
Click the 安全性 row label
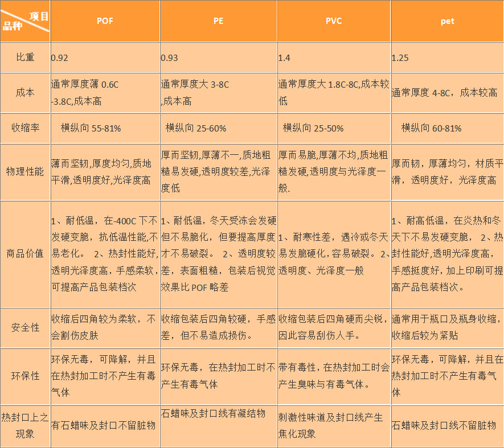[x=25, y=327]
